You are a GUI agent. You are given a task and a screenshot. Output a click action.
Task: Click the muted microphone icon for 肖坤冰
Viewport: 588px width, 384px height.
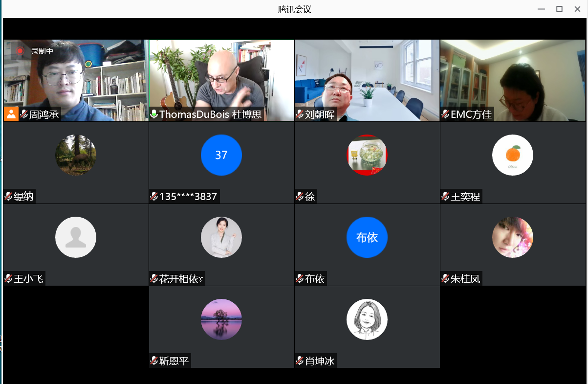300,361
